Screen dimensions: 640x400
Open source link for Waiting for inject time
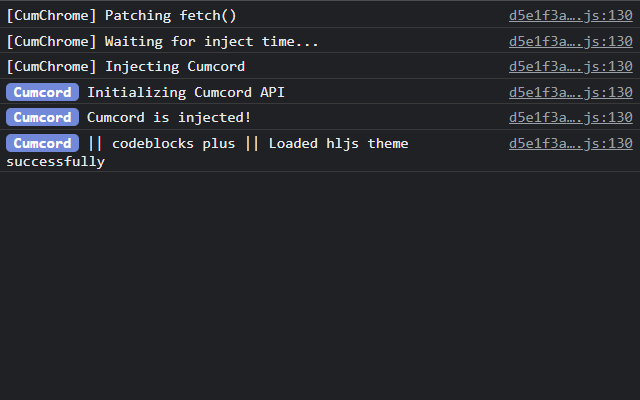pyautogui.click(x=570, y=41)
